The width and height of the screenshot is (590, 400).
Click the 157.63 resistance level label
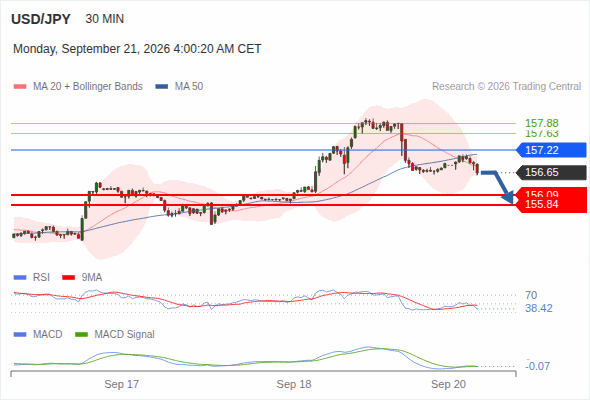click(x=542, y=133)
